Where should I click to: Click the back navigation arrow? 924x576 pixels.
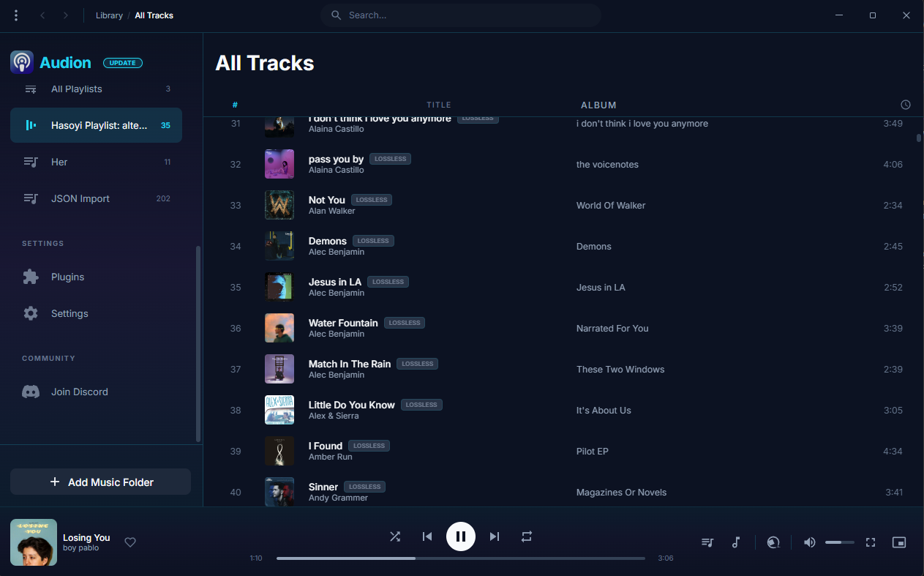(x=42, y=15)
